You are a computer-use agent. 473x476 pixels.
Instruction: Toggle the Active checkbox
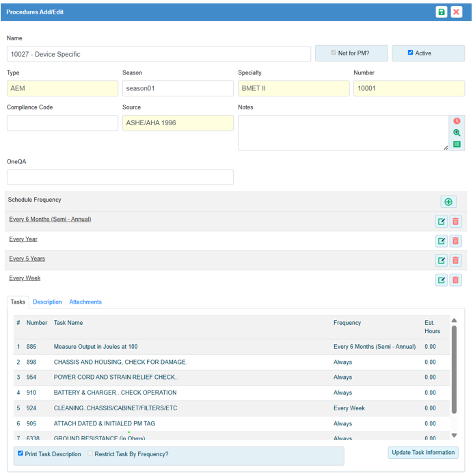410,53
